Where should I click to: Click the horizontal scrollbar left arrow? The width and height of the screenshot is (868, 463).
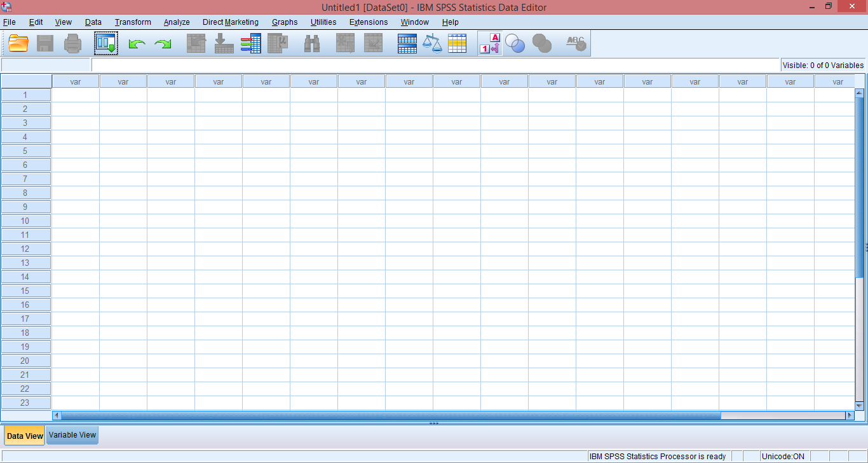point(57,415)
